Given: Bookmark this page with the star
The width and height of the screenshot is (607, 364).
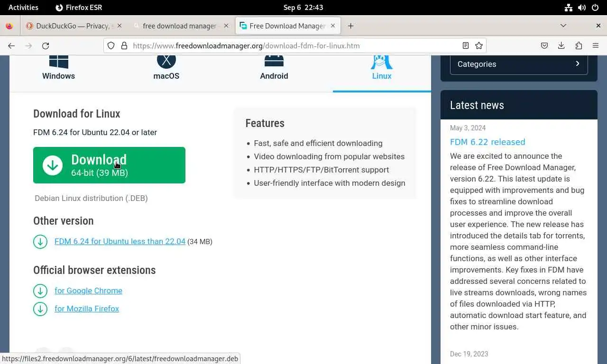Looking at the screenshot, I should (x=479, y=45).
